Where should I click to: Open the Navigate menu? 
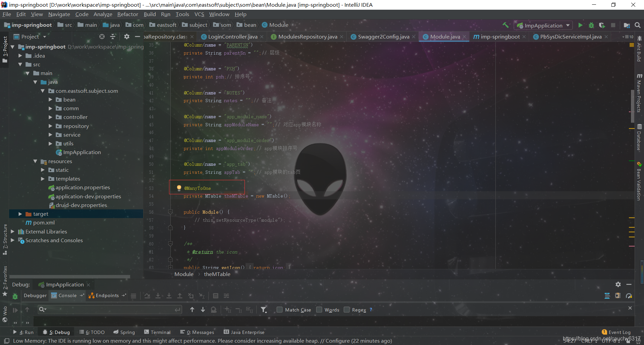coord(59,14)
